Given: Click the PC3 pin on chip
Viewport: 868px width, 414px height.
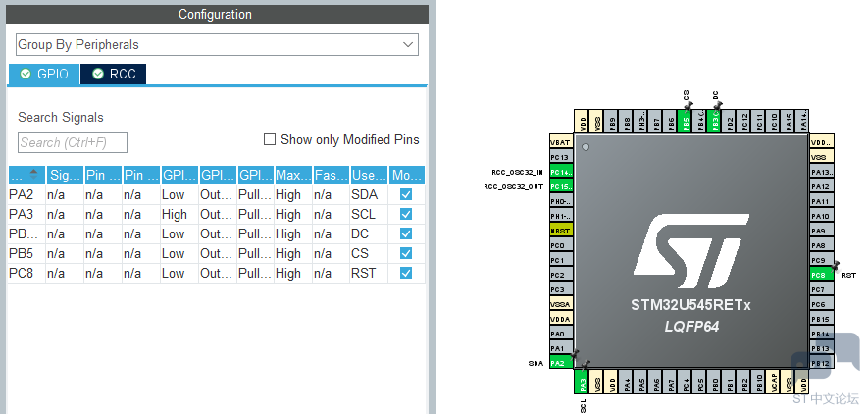Looking at the screenshot, I should point(561,289).
